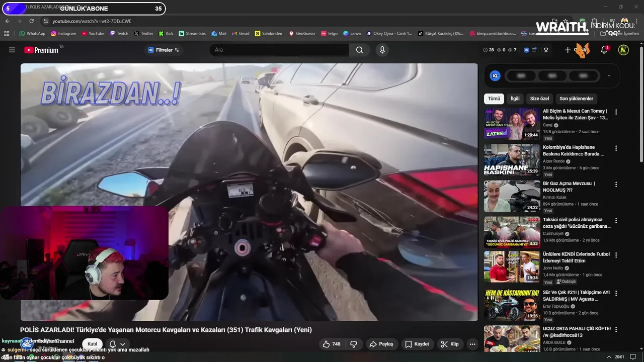
Task: Open the account avatar menu
Action: 623,50
